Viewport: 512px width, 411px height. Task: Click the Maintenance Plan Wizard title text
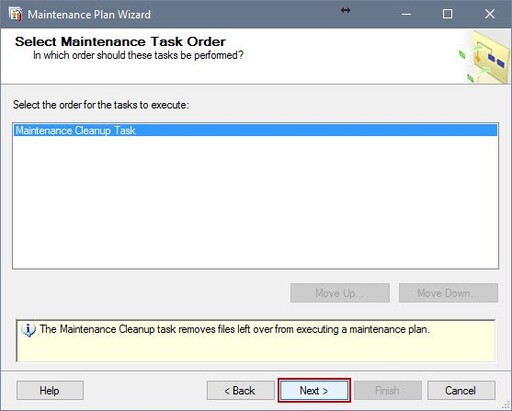(x=89, y=14)
